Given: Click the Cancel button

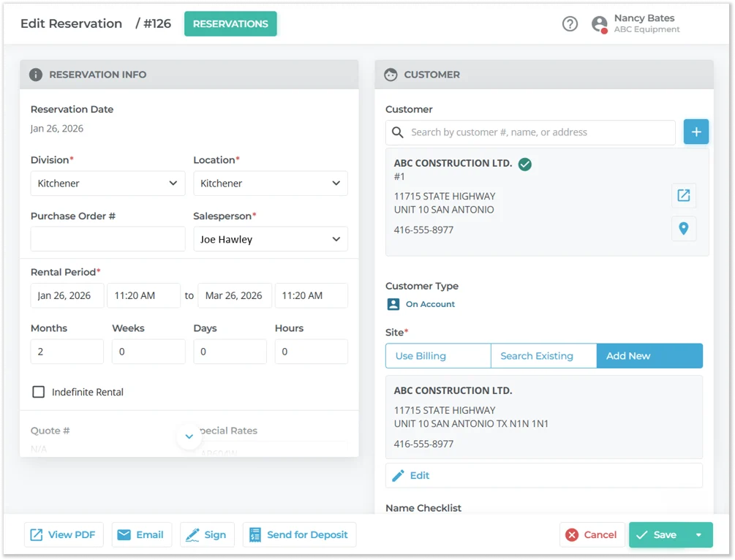Looking at the screenshot, I should 592,535.
